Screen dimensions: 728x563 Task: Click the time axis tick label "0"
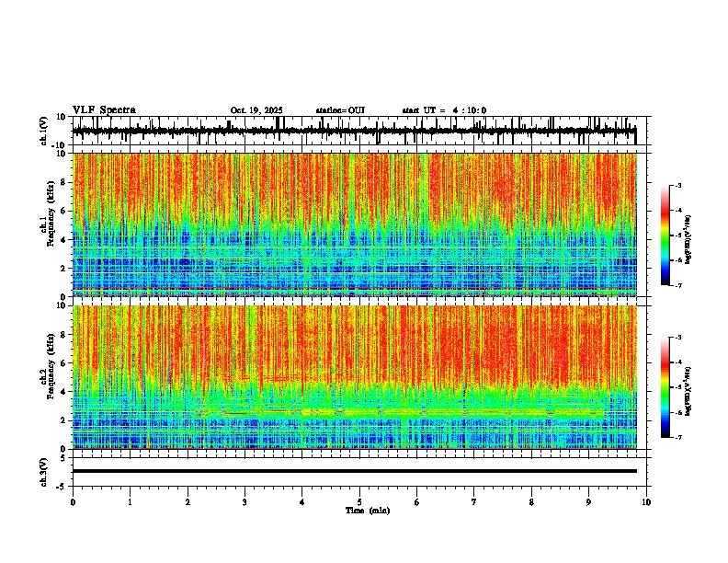pos(73,502)
